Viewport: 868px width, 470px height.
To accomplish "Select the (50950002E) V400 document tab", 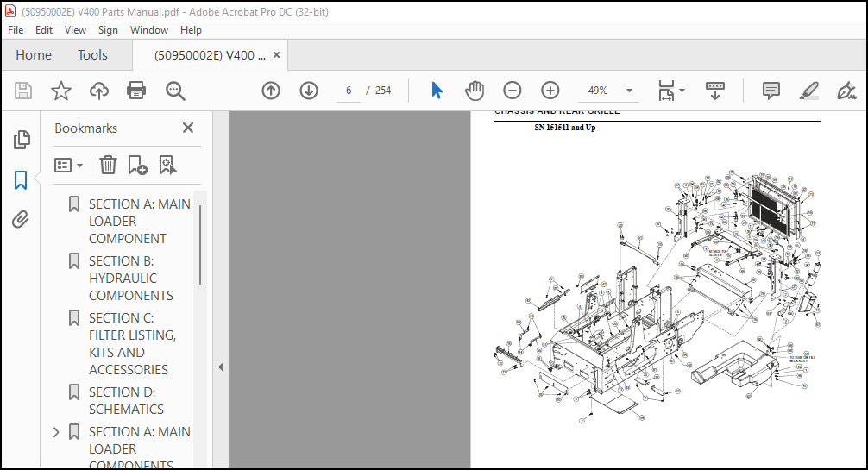I will (210, 55).
